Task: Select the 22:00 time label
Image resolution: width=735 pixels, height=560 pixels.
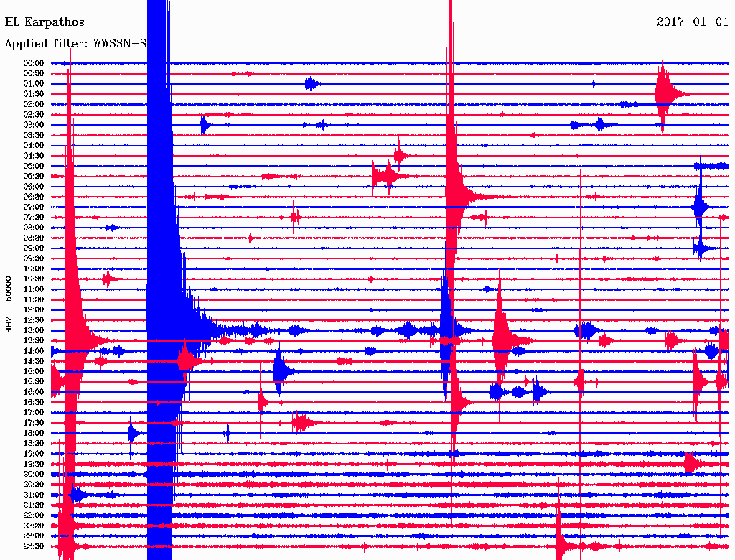Action: pos(34,515)
